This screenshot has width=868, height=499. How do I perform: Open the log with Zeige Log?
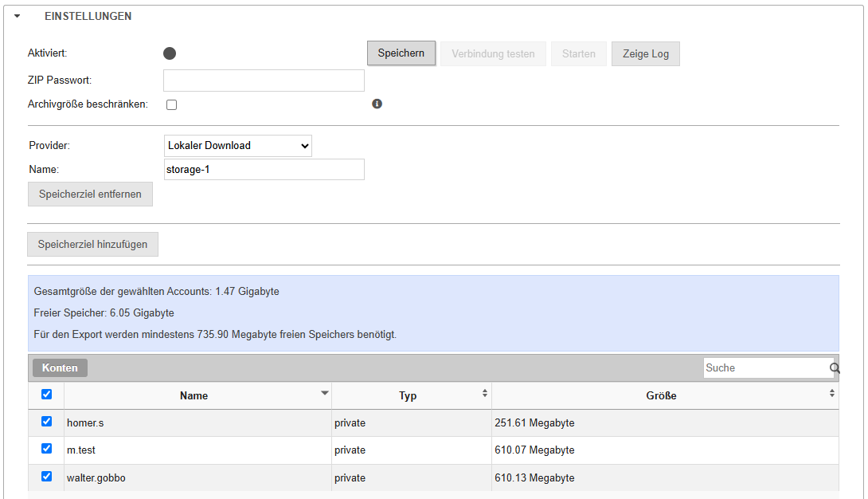point(645,54)
